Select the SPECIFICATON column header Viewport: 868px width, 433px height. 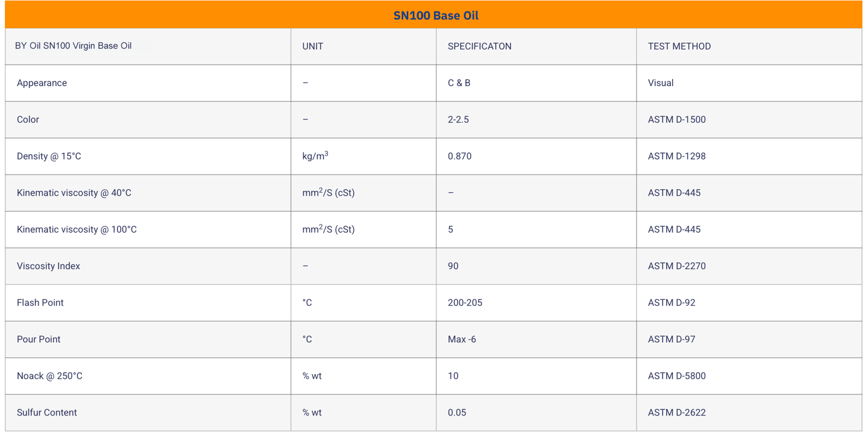(479, 46)
